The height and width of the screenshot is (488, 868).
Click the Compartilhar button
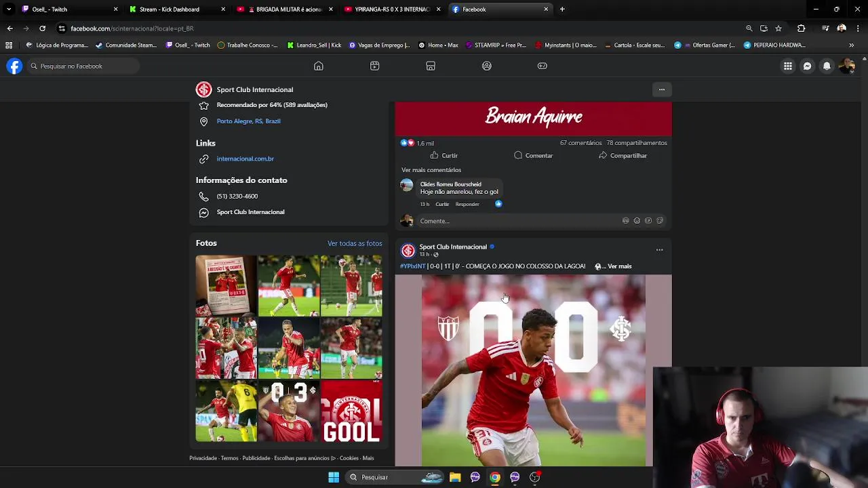(623, 155)
